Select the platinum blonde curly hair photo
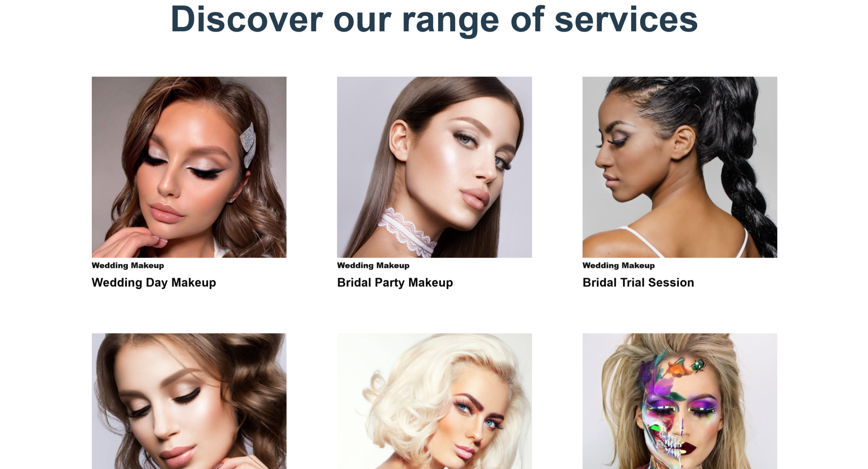Screen dimensions: 868x469 pos(434,401)
